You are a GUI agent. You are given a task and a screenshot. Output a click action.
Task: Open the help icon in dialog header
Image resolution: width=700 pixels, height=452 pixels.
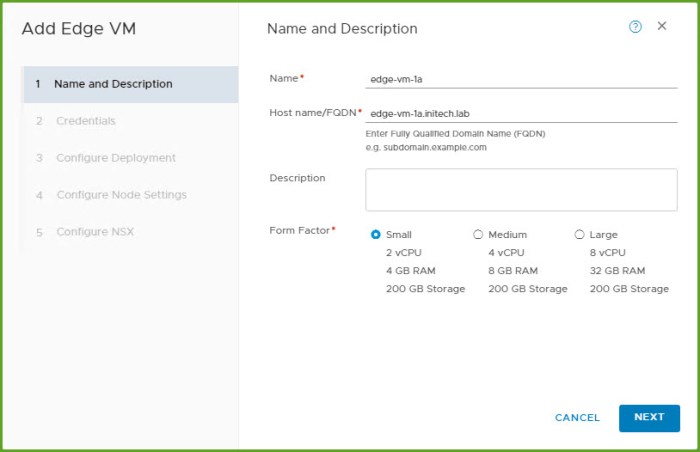(635, 27)
